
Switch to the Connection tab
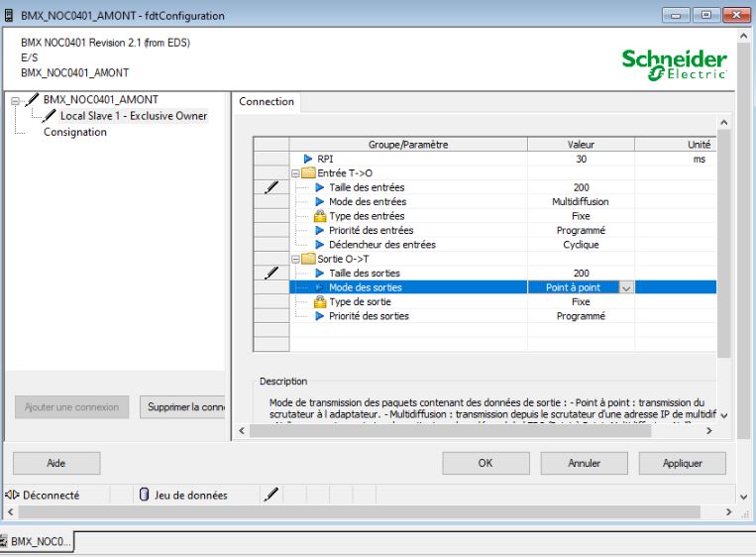pos(267,101)
